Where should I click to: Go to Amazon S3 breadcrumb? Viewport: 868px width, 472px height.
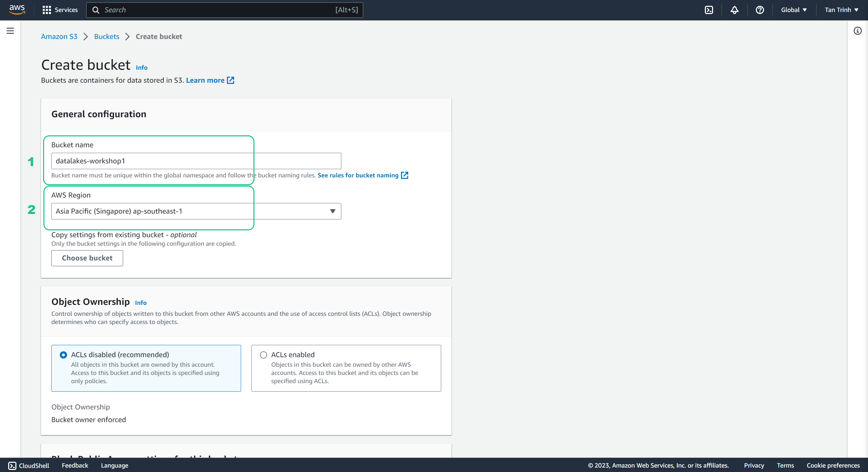(x=59, y=37)
